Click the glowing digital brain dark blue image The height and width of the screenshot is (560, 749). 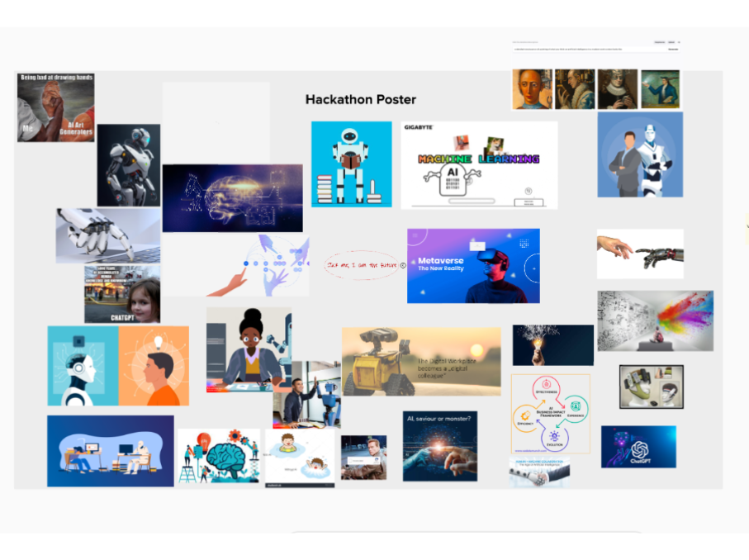click(232, 198)
